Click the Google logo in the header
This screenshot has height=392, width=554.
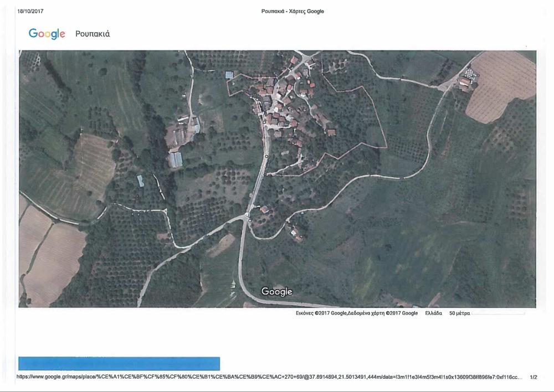[x=47, y=34]
